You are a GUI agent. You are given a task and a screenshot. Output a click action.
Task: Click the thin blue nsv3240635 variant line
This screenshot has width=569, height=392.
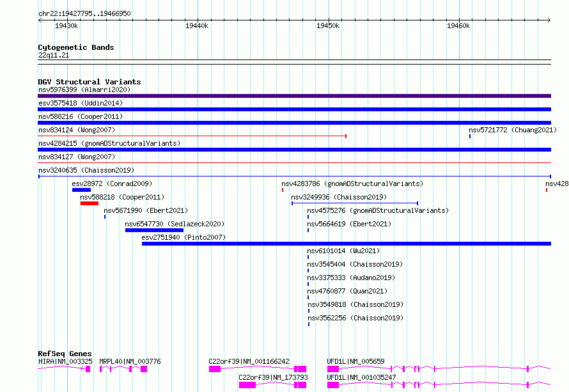294,176
